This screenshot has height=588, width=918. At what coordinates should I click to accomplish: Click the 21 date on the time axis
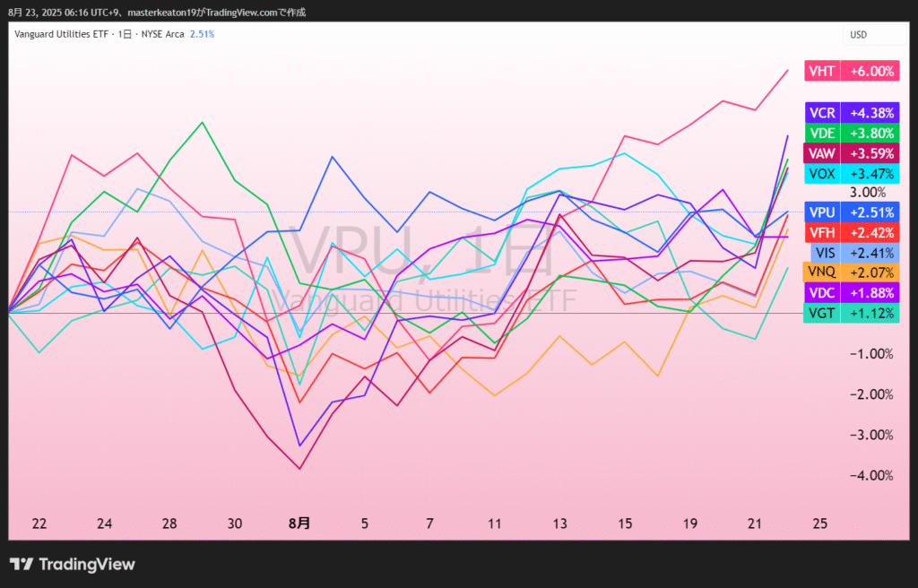click(755, 523)
